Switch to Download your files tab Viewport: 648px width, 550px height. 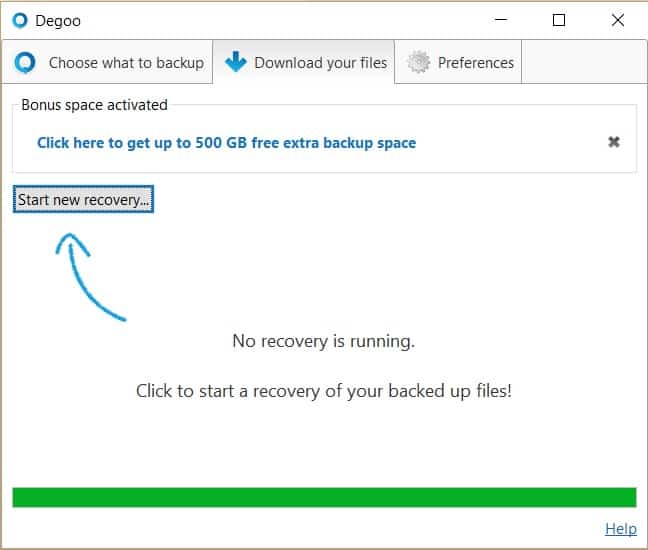[304, 62]
